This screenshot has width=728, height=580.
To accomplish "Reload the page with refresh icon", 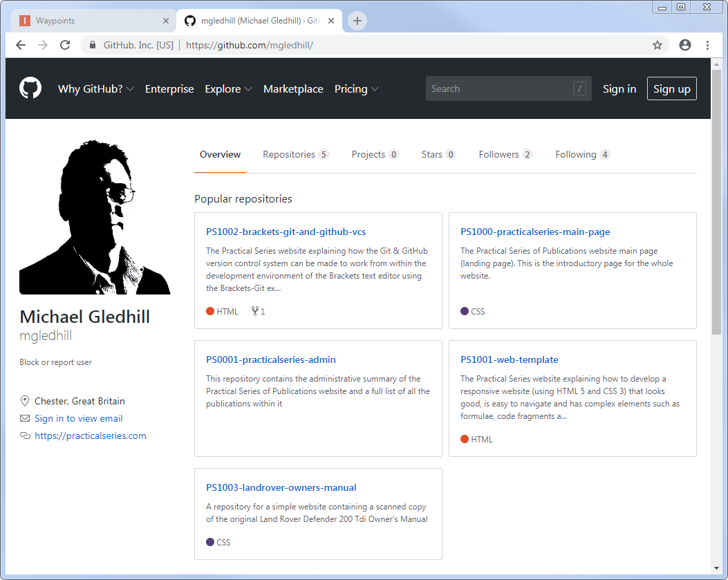I will tap(65, 45).
